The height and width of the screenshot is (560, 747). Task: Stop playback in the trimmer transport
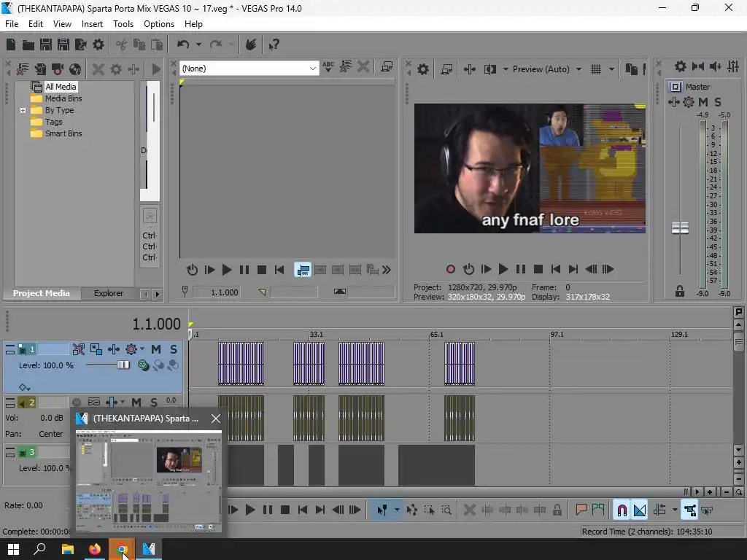262,270
